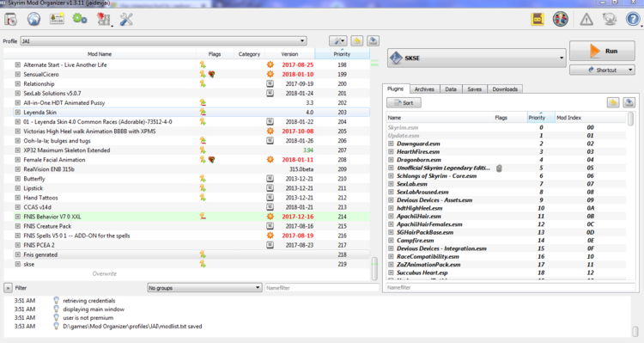Click the heart flag on SensualCicero
This screenshot has height=343, width=644.
[x=211, y=75]
